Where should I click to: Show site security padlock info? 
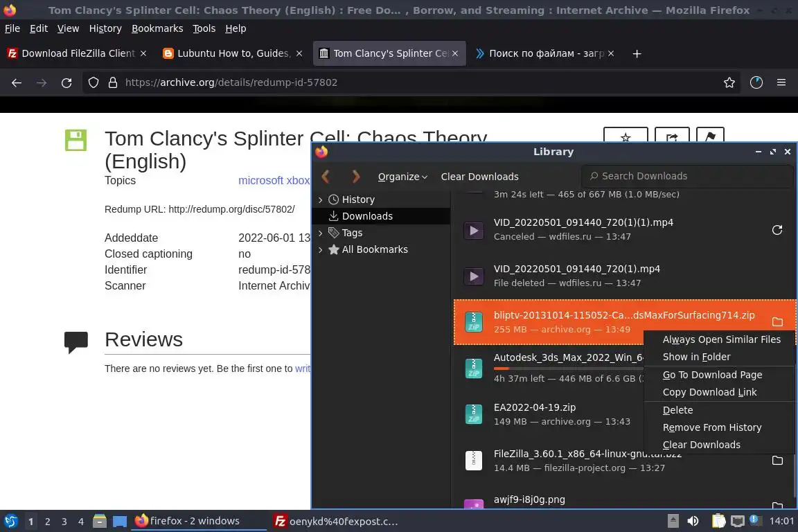pyautogui.click(x=113, y=82)
